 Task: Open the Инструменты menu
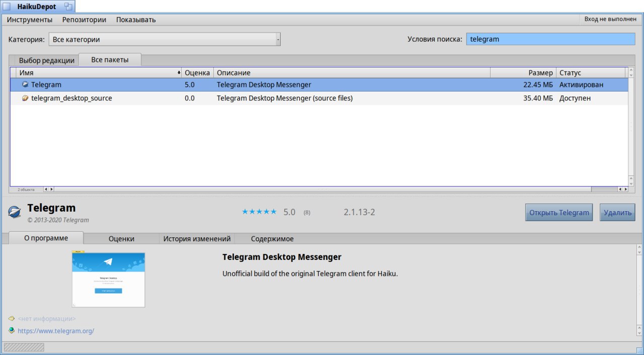pyautogui.click(x=30, y=20)
